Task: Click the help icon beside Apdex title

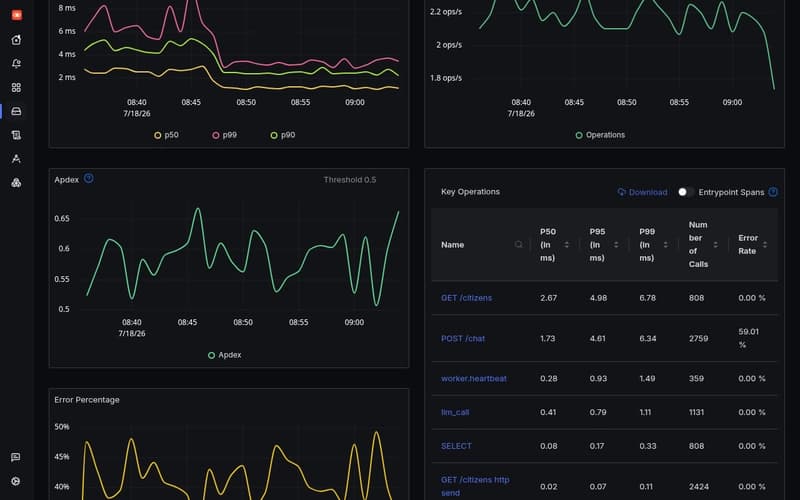Action: coord(89,179)
